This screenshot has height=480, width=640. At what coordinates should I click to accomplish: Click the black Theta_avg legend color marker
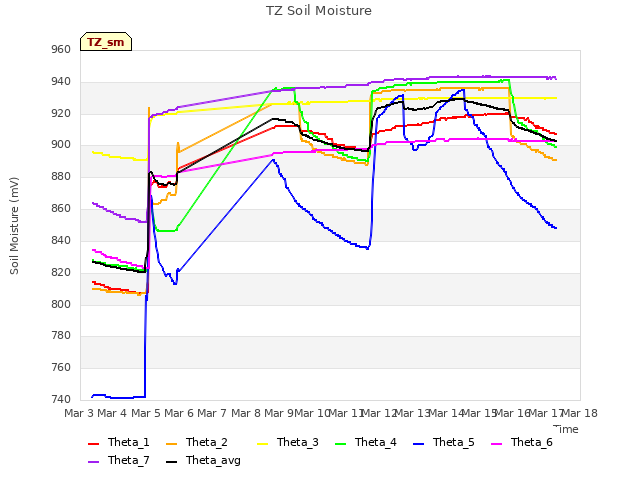[172, 462]
